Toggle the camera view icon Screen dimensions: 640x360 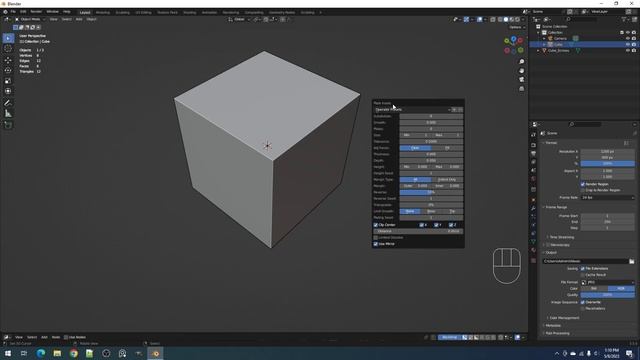point(521,80)
